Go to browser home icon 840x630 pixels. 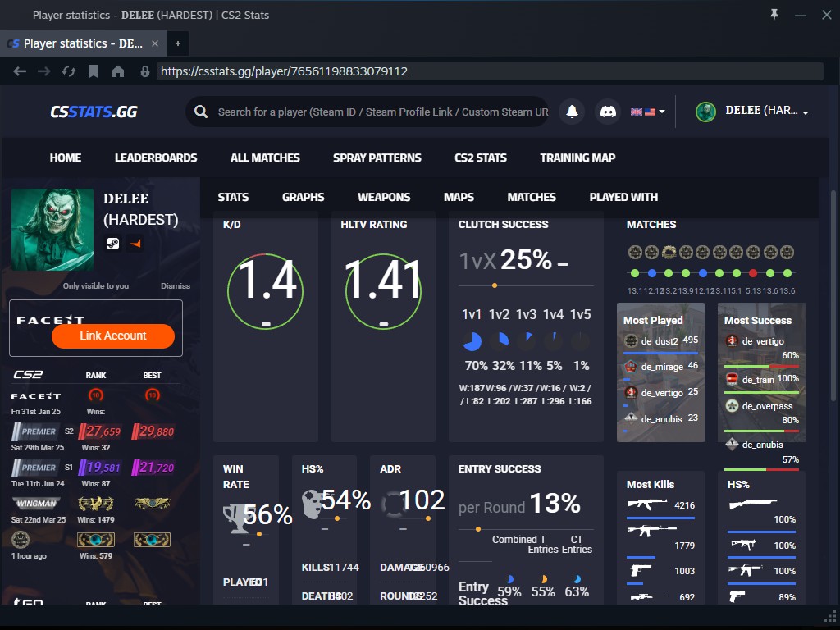pos(118,71)
